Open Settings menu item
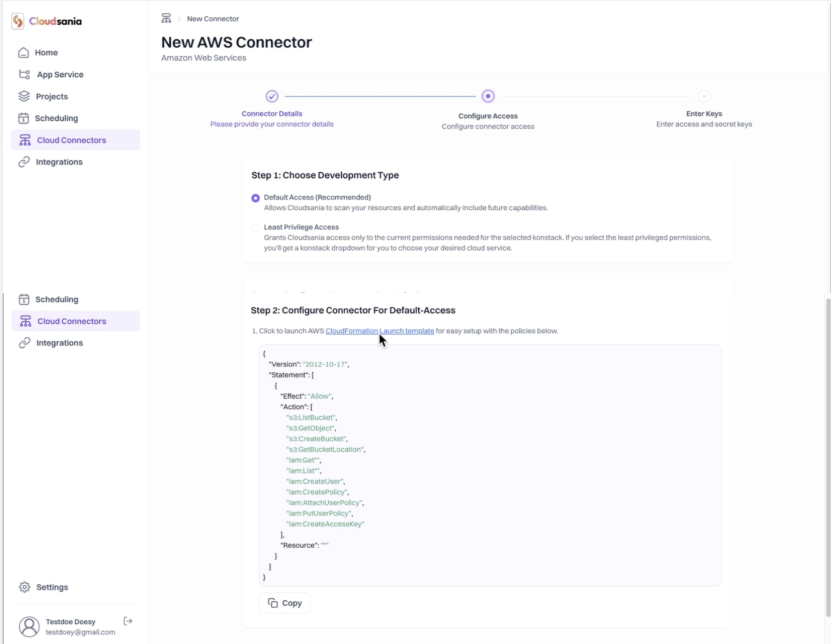 [x=75, y=587]
